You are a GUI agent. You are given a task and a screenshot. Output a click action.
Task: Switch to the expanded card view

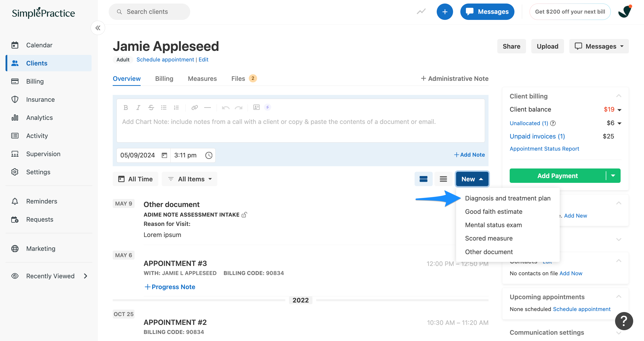pyautogui.click(x=423, y=179)
